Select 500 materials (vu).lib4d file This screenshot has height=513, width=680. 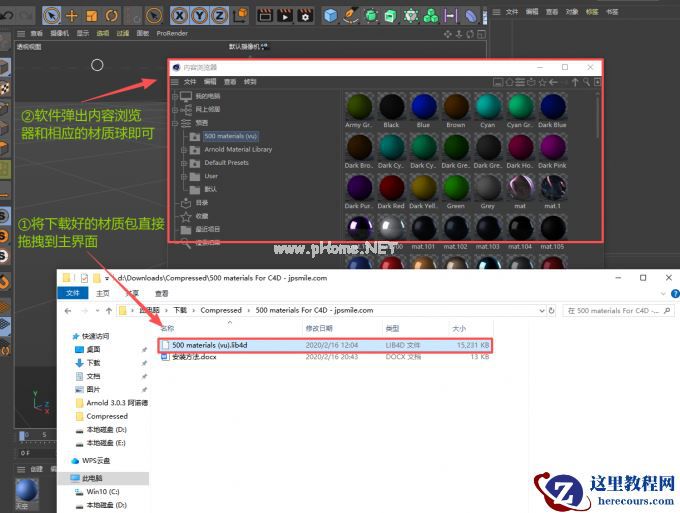325,345
